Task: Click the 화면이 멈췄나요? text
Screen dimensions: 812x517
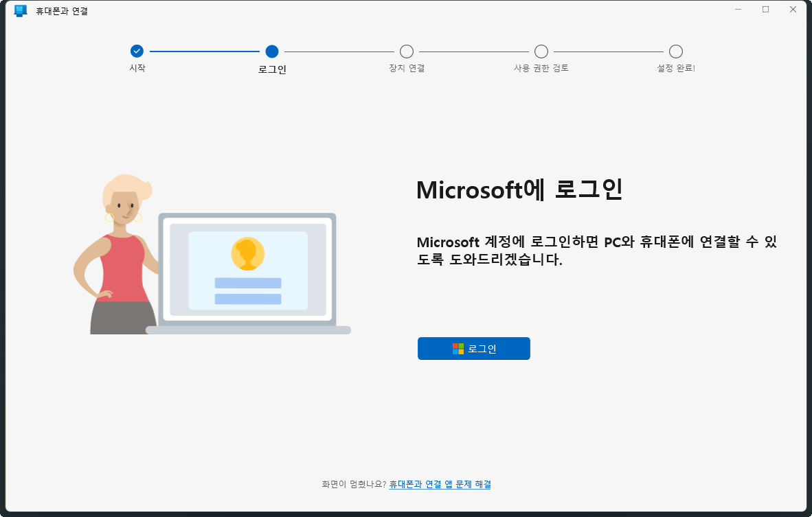Action: 354,485
